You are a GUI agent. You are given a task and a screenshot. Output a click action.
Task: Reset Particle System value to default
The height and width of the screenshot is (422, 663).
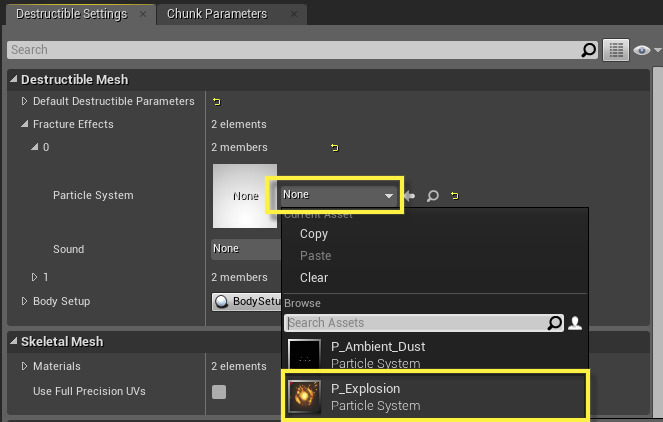[454, 196]
